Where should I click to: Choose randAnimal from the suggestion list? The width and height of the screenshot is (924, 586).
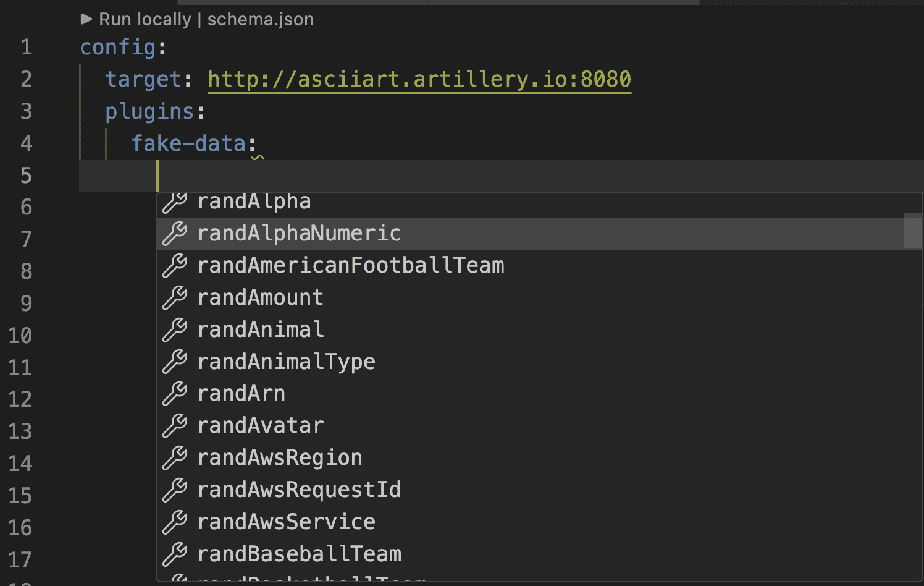point(261,329)
